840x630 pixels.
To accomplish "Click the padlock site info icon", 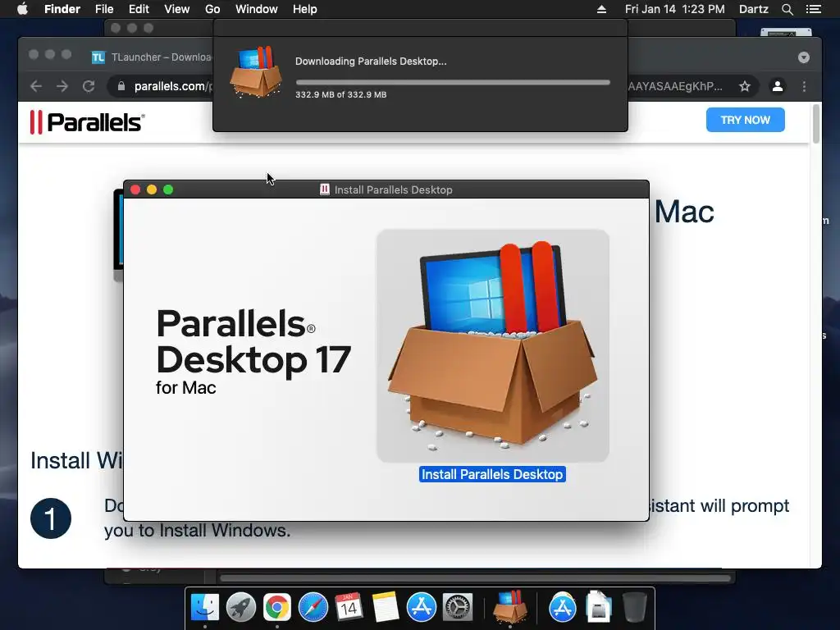I will (x=121, y=86).
